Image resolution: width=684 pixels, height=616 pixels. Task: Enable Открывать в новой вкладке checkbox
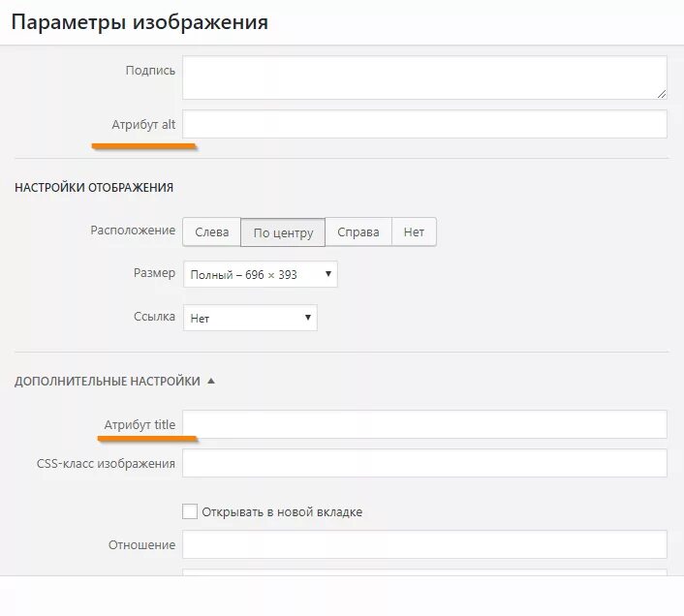tap(190, 511)
